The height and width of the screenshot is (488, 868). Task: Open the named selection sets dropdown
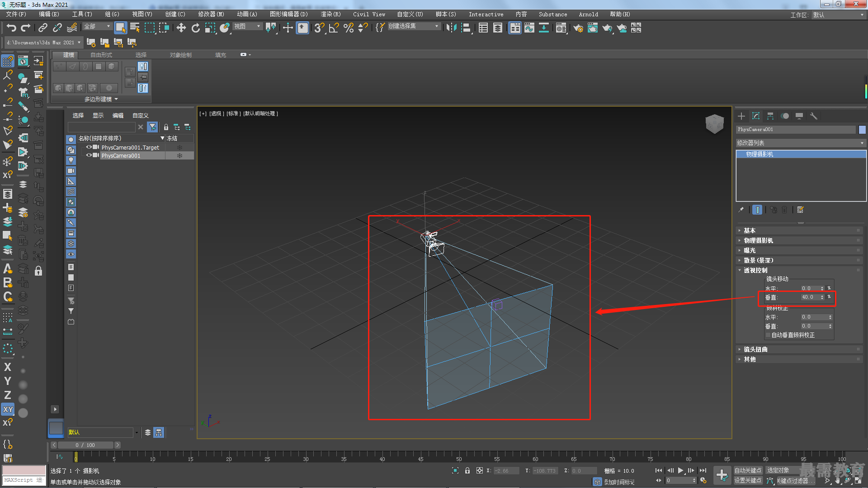[414, 26]
